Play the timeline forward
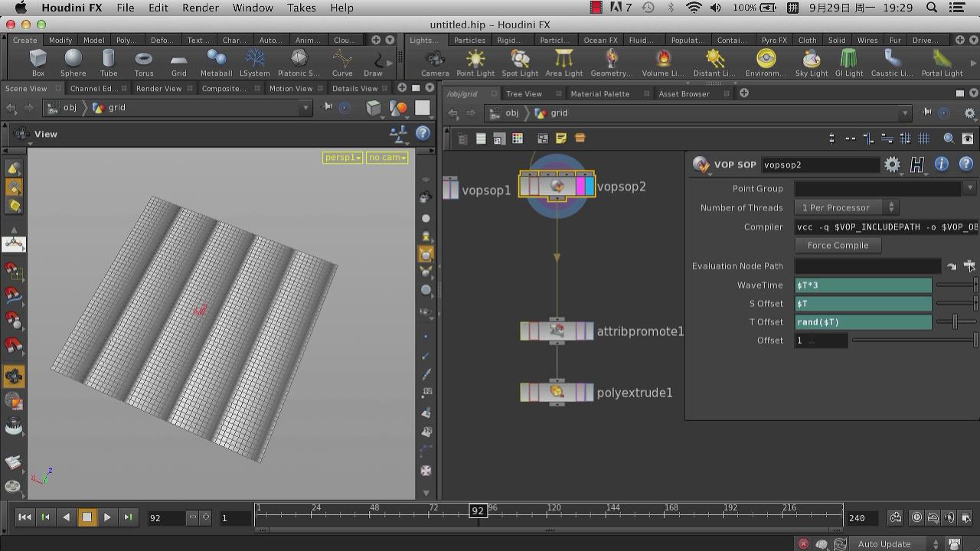The height and width of the screenshot is (551, 980). [107, 517]
